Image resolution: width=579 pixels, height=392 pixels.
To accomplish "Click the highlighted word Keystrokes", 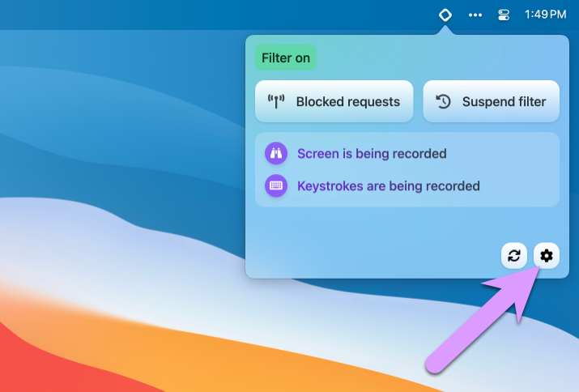I will coord(330,186).
